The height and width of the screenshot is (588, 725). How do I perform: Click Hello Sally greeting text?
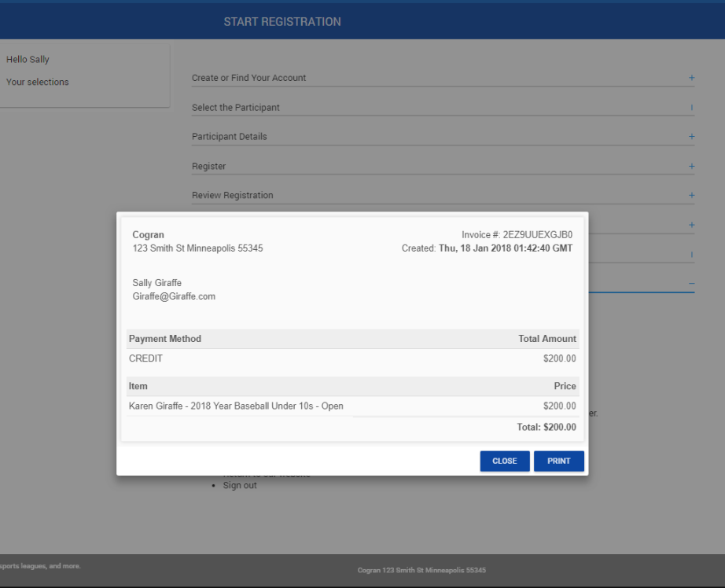tap(28, 59)
